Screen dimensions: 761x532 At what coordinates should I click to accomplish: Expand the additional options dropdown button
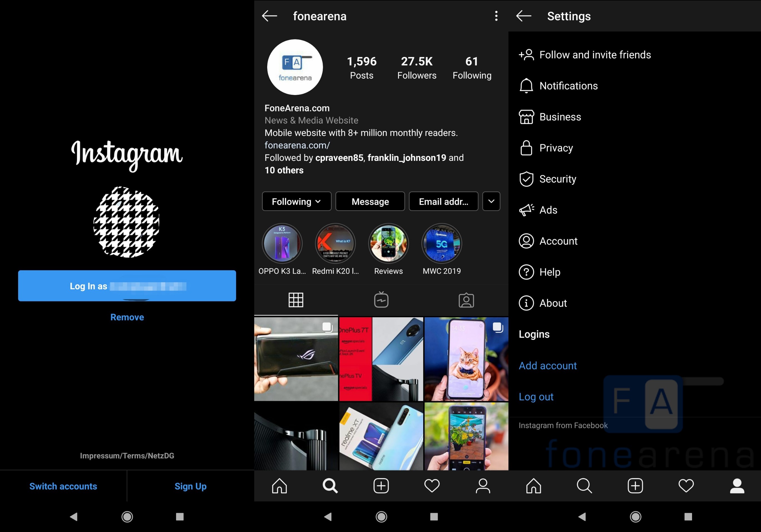pyautogui.click(x=491, y=201)
